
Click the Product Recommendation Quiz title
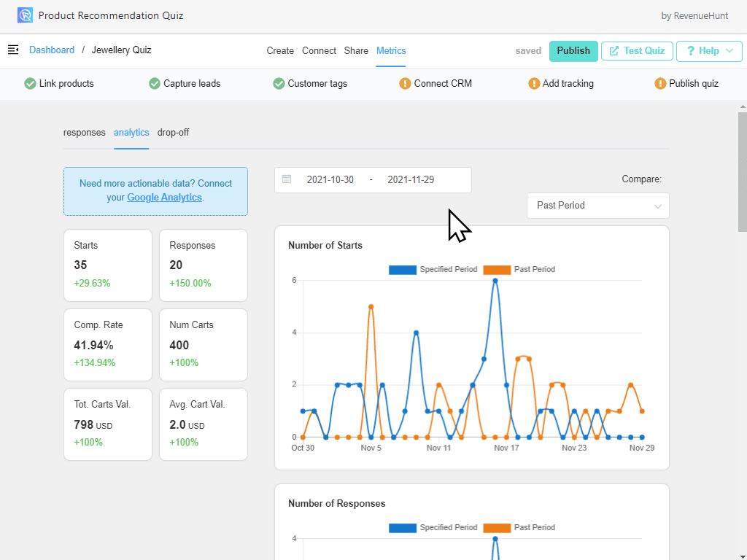point(111,15)
